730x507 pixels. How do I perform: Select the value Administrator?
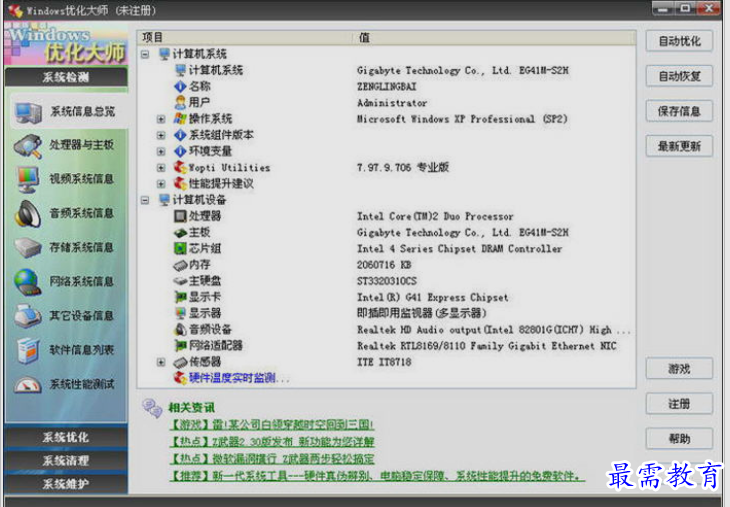click(x=392, y=103)
